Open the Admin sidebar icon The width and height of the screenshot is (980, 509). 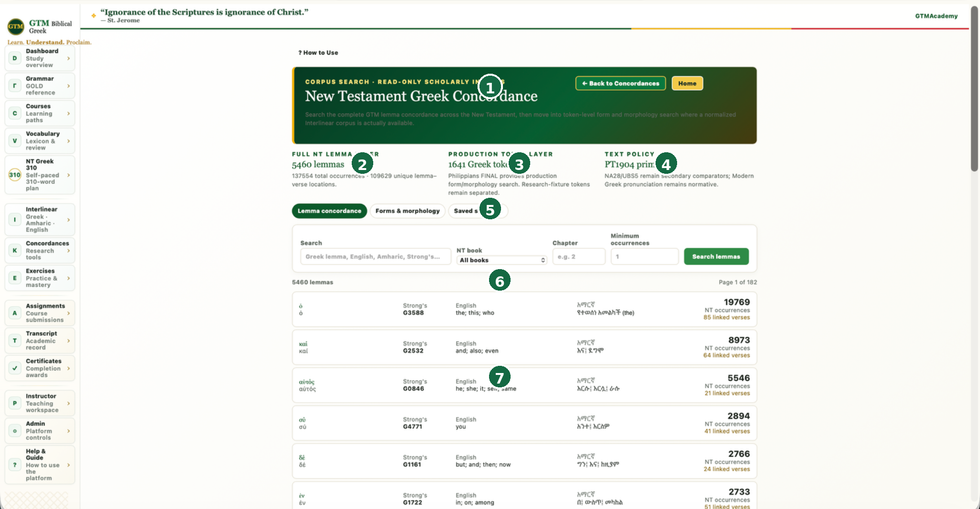coord(15,431)
